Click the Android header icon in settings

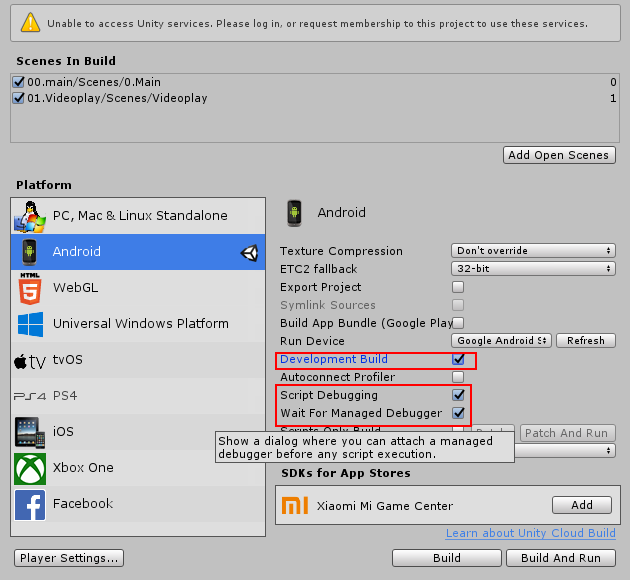tap(295, 213)
